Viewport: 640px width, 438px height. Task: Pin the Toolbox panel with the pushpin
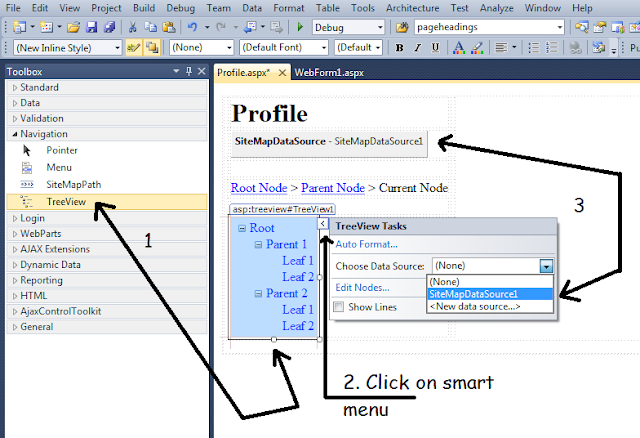coord(189,71)
